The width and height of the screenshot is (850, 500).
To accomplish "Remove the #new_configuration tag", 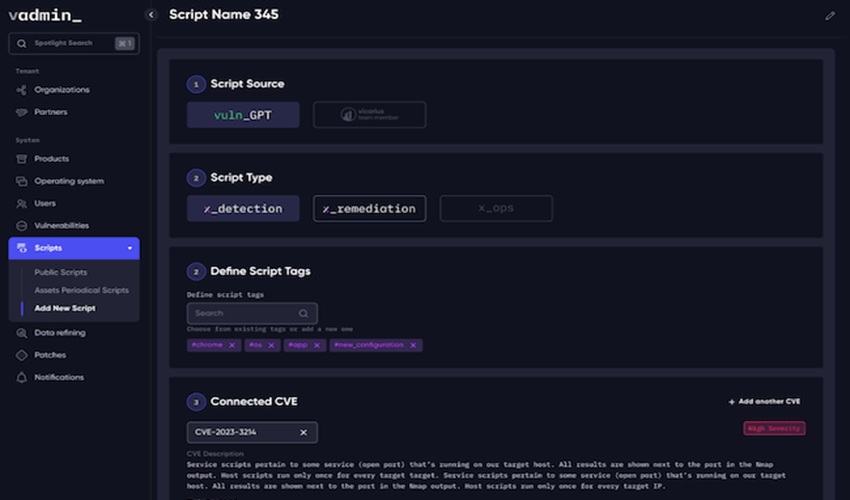I will [413, 345].
